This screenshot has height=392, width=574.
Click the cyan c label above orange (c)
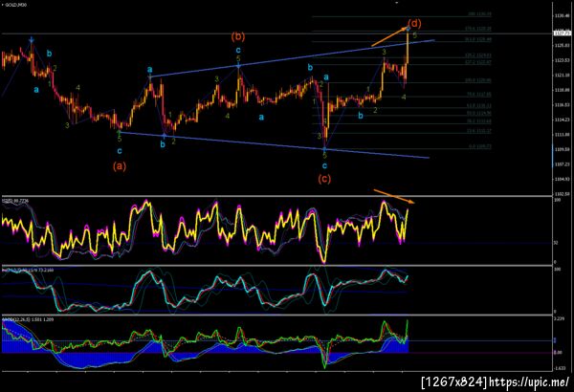pyautogui.click(x=324, y=165)
